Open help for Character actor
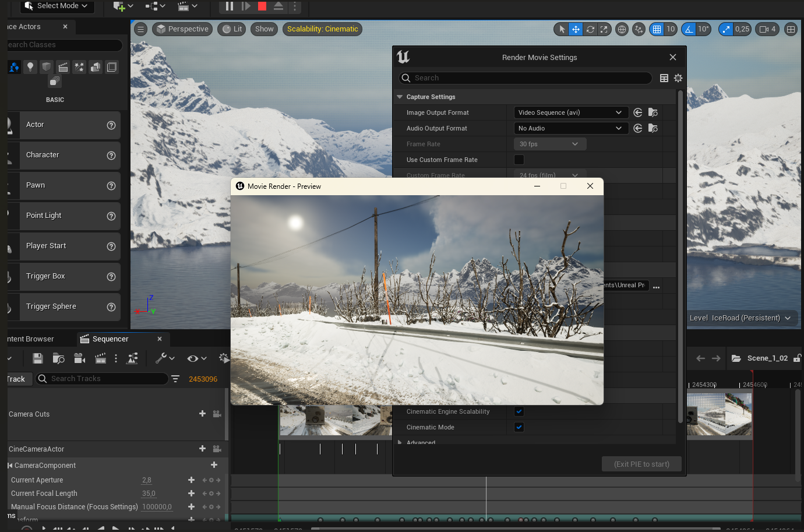 pos(111,156)
